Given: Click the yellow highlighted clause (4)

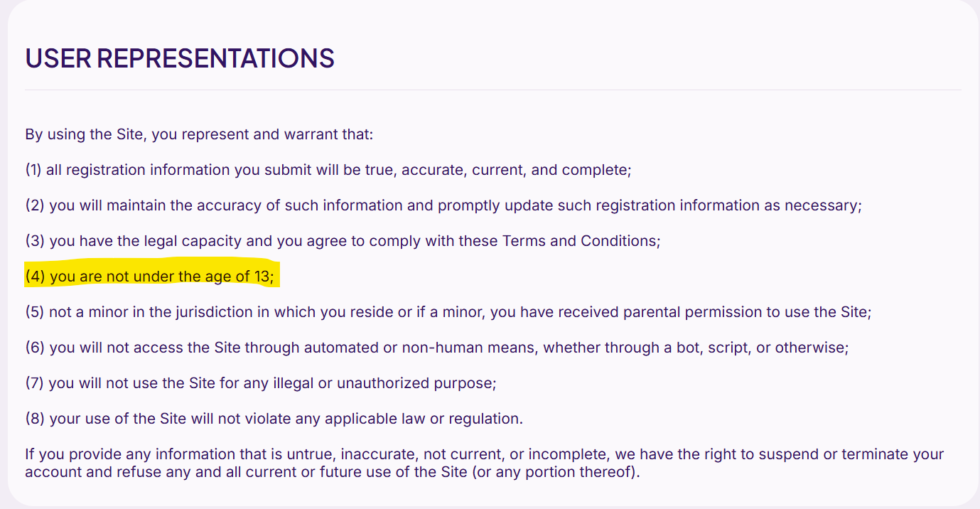Looking at the screenshot, I should pos(149,277).
